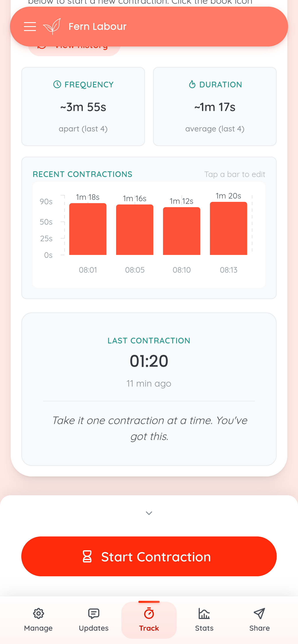The image size is (298, 644).
Task: Tap the Fern Labour title
Action: pos(97,27)
